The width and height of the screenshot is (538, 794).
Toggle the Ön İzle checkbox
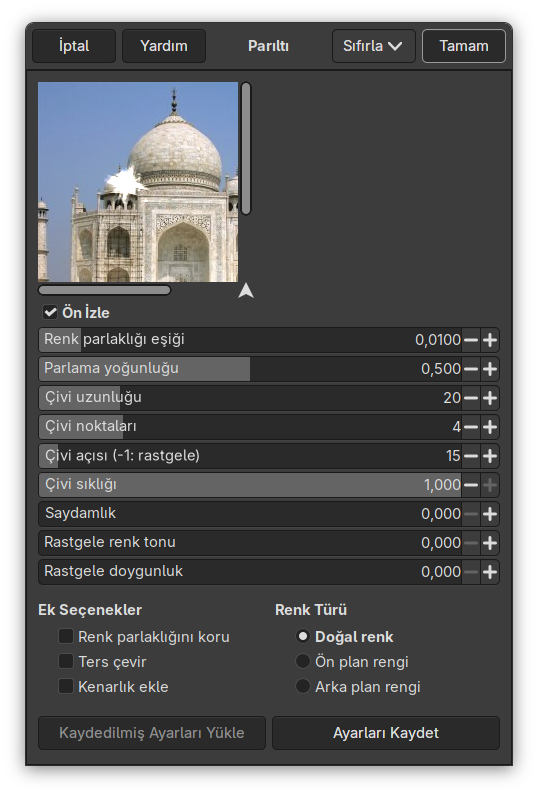click(x=50, y=312)
